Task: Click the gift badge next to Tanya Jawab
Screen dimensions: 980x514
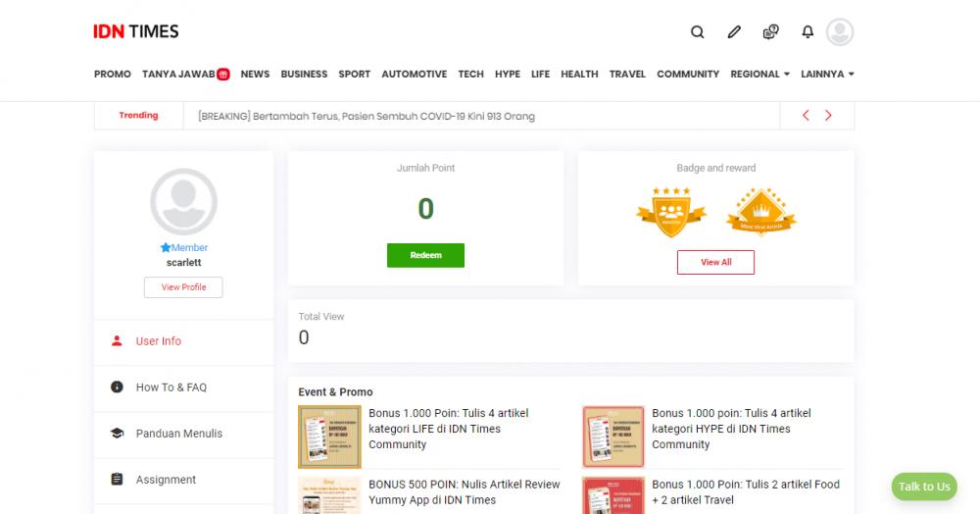Action: click(x=223, y=74)
